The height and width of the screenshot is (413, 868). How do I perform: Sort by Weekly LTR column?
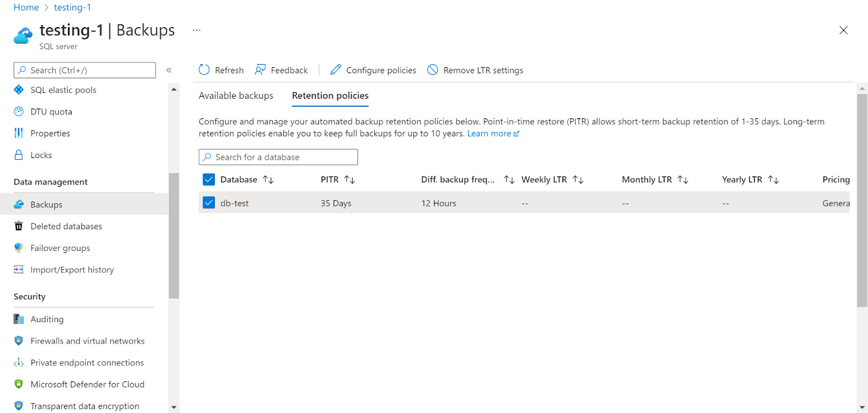tap(578, 180)
